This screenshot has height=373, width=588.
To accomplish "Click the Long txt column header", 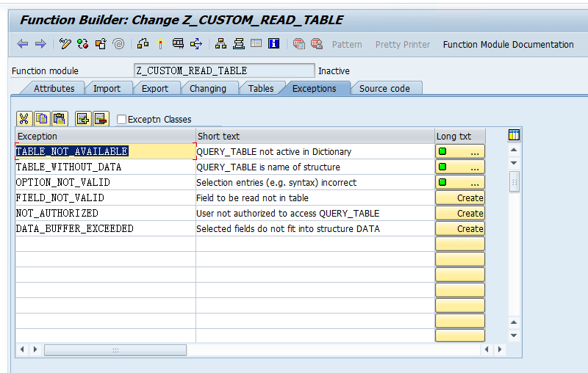I will tap(460, 136).
